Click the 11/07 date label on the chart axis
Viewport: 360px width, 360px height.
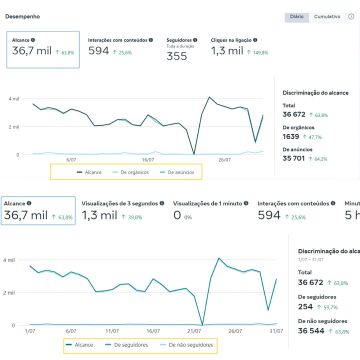[112, 331]
